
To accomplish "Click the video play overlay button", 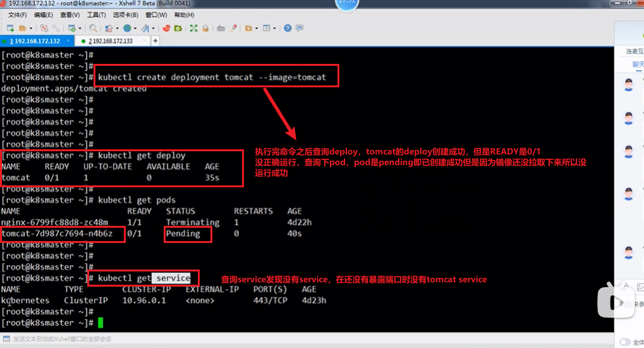I will point(616,302).
